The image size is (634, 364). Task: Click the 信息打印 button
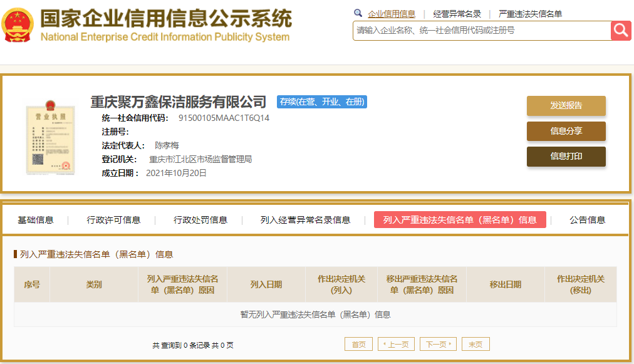coord(566,156)
